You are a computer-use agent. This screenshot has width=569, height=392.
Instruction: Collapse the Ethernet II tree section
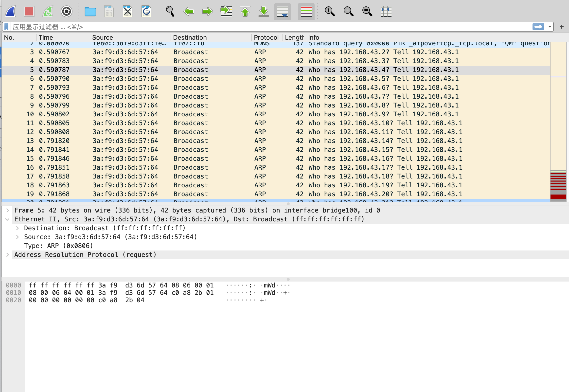pos(8,219)
